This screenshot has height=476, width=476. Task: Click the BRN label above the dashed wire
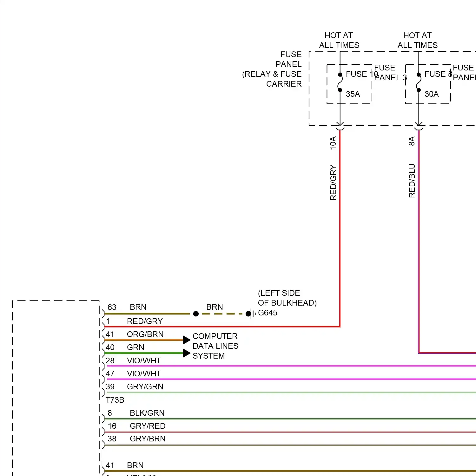215,307
